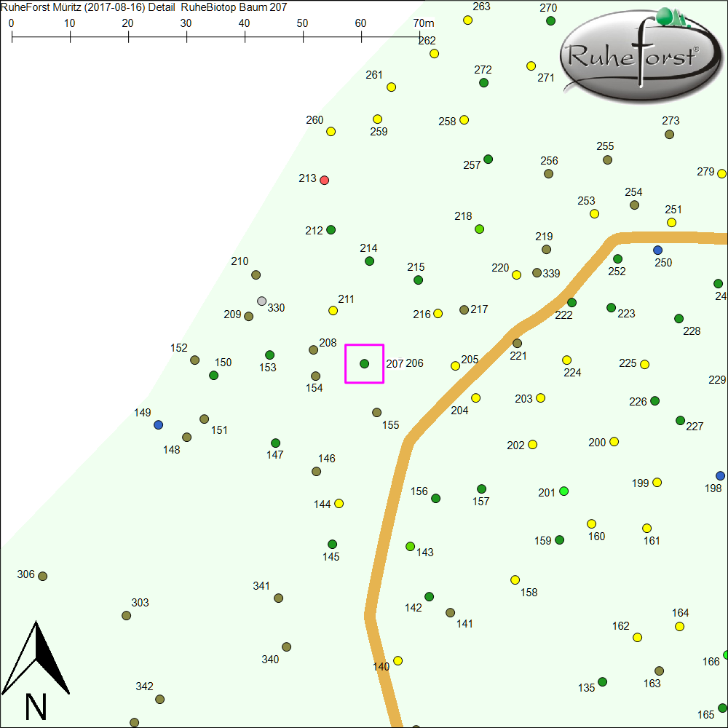728x728 pixels.
Task: Click the red marker for tree 213
Action: click(325, 180)
